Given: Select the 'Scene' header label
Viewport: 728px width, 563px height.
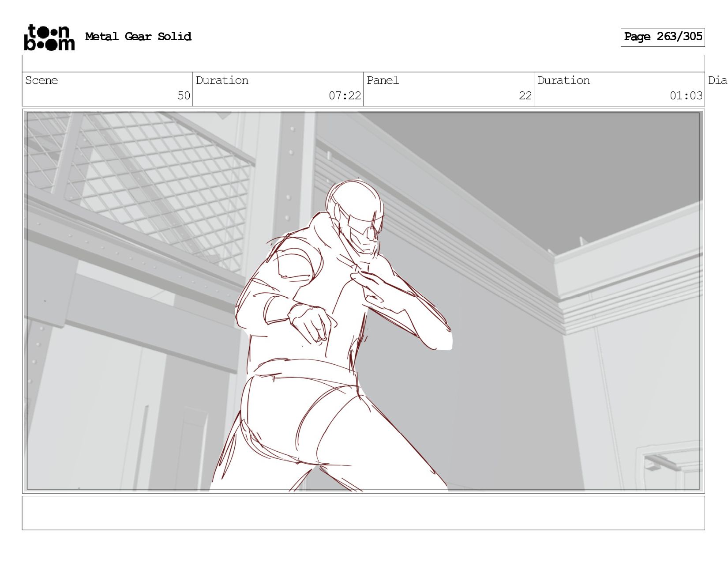Looking at the screenshot, I should point(41,80).
